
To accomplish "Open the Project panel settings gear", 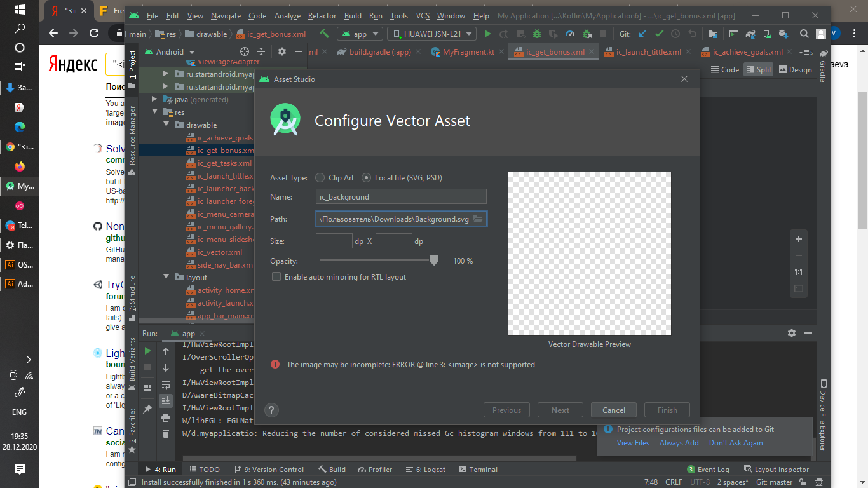I will coord(282,52).
